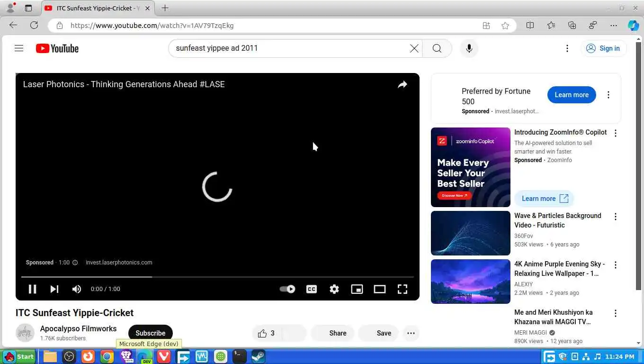Open options for the Fortune 500 ad
644x364 pixels.
click(608, 95)
